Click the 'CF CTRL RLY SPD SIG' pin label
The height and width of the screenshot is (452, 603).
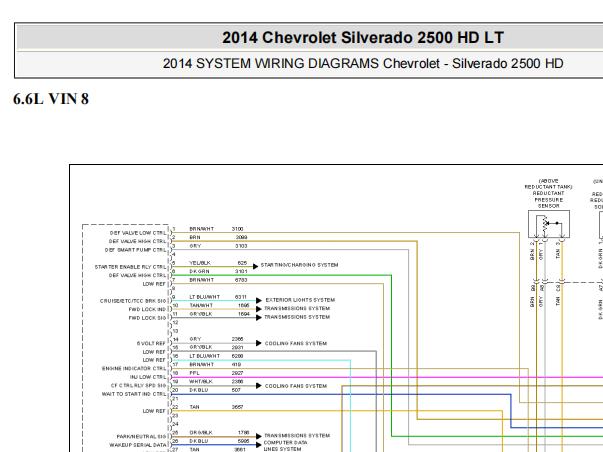click(x=138, y=385)
